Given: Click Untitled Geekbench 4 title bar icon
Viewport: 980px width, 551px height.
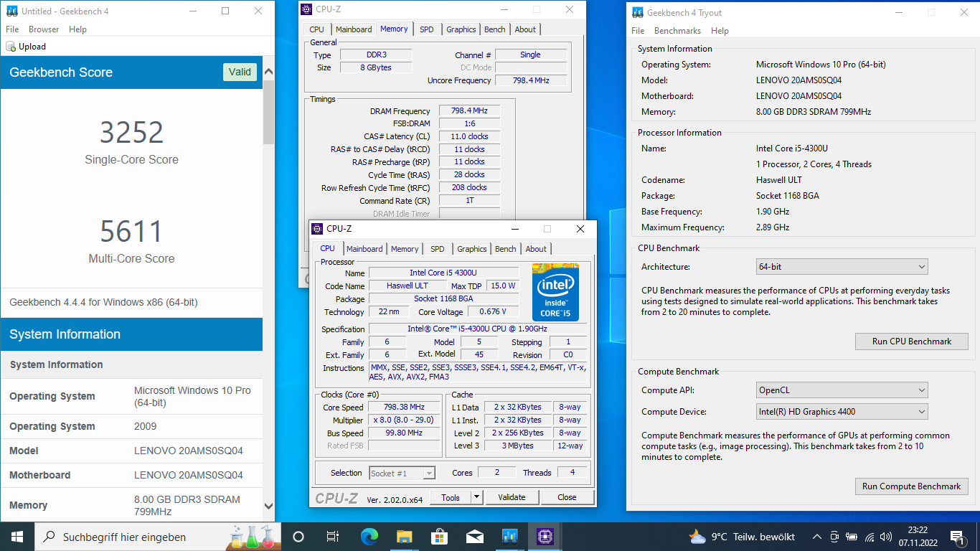Looking at the screenshot, I should 11,11.
